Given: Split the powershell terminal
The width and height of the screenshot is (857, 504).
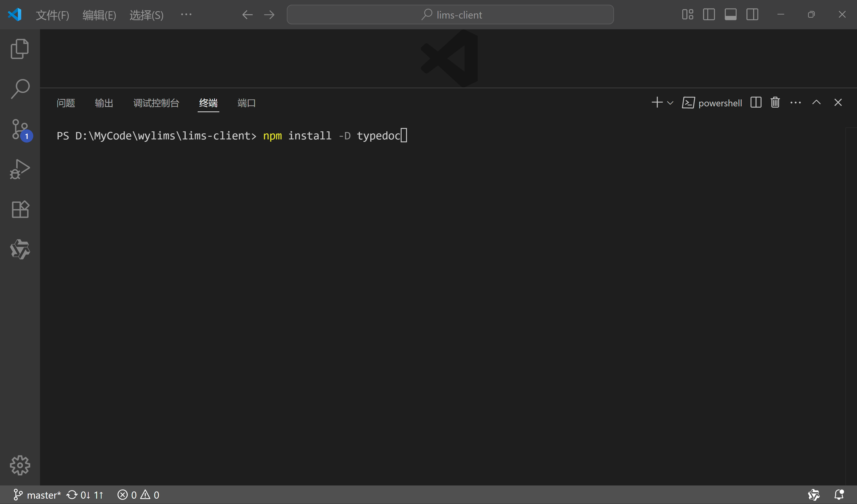Looking at the screenshot, I should [x=755, y=102].
